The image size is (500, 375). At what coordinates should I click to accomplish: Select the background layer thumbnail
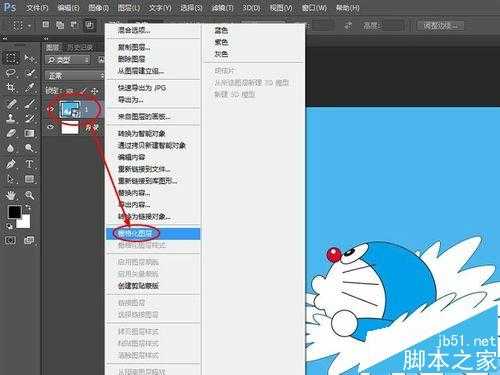click(70, 127)
